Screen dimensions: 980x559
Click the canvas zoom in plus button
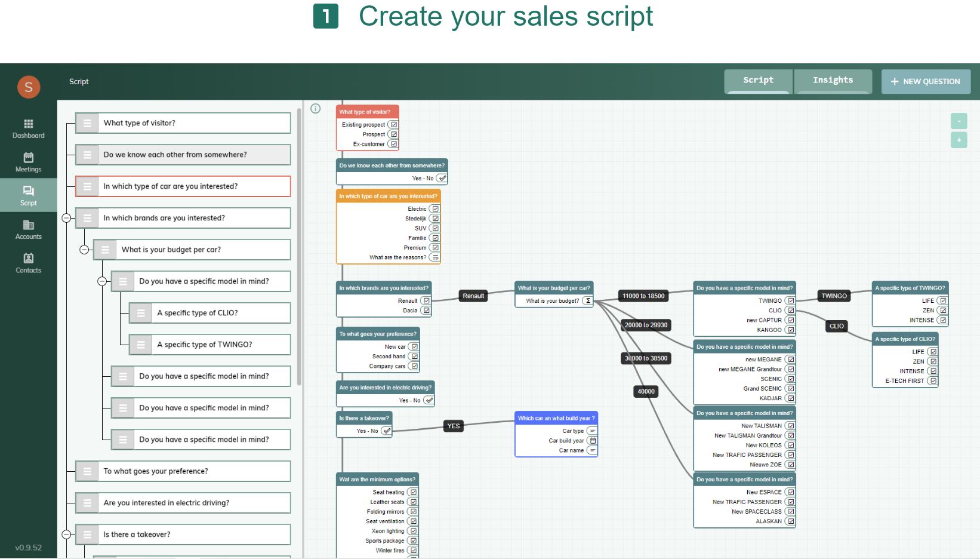[x=959, y=140]
